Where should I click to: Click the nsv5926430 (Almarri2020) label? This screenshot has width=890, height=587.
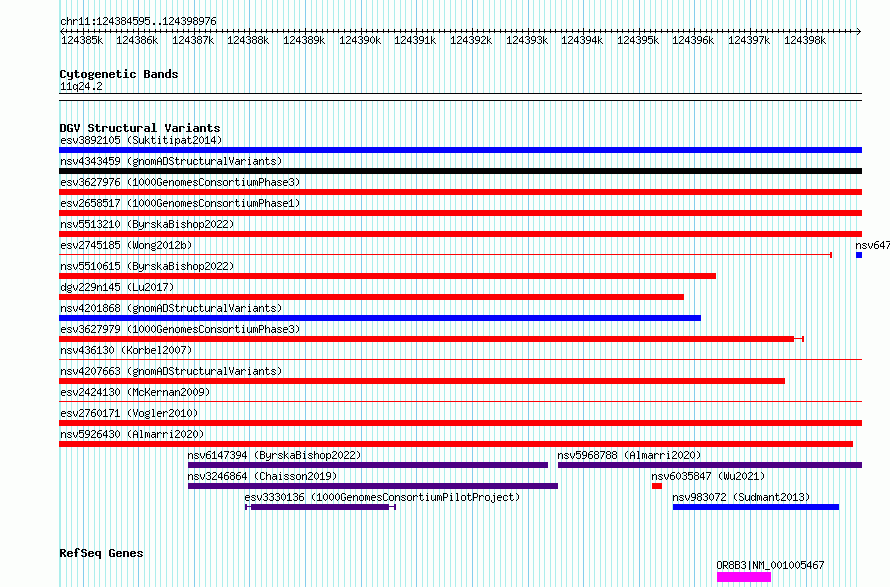[132, 434]
